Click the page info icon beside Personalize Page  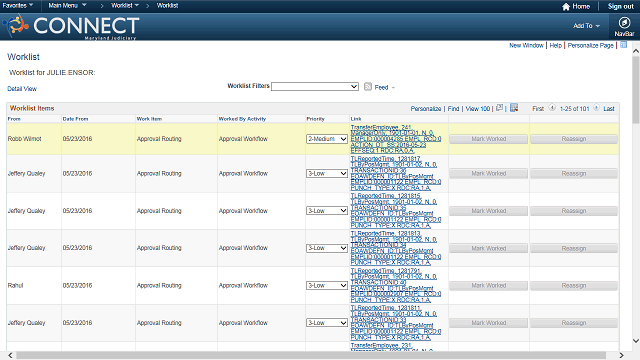pyautogui.click(x=623, y=45)
